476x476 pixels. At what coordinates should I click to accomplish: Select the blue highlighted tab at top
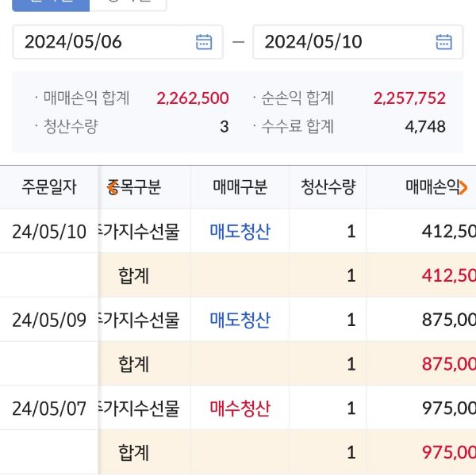coord(51,4)
